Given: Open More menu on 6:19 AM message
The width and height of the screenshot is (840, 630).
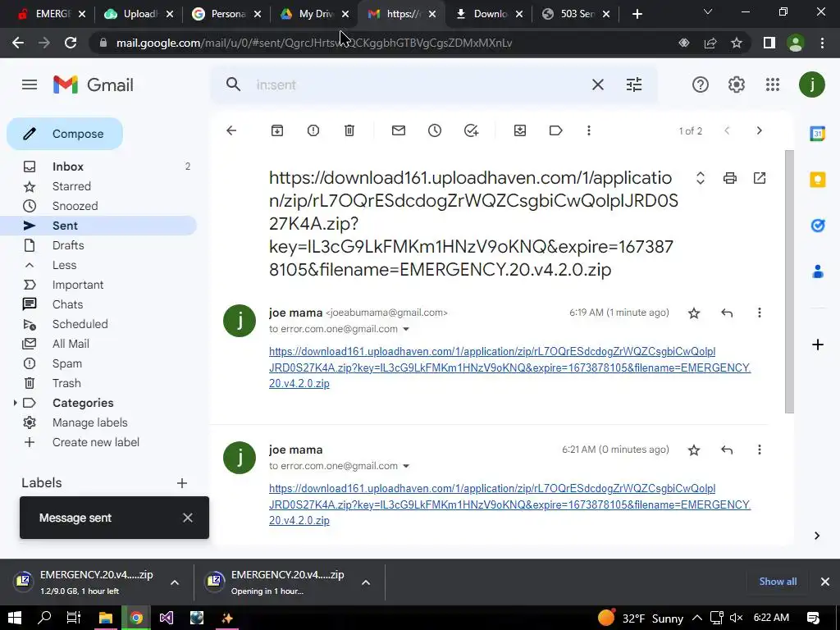Looking at the screenshot, I should coord(759,313).
